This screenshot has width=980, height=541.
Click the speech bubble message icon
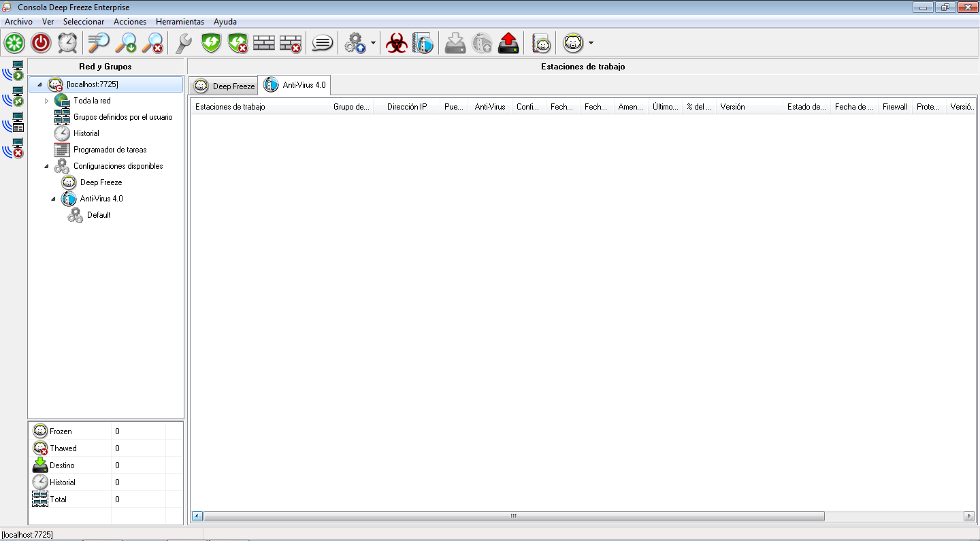pos(322,44)
